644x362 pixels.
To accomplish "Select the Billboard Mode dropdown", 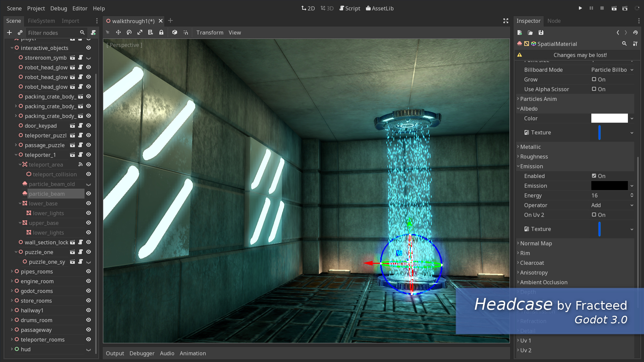I will 612,69.
